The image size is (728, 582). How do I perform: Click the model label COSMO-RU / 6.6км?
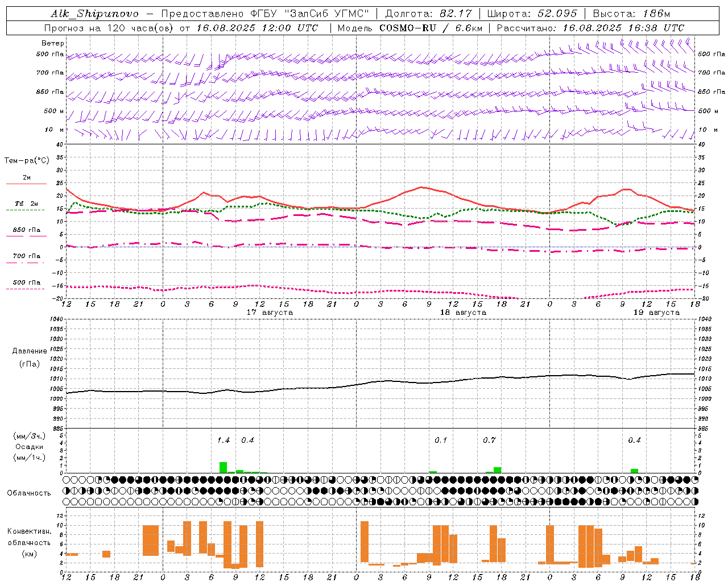coord(431,28)
